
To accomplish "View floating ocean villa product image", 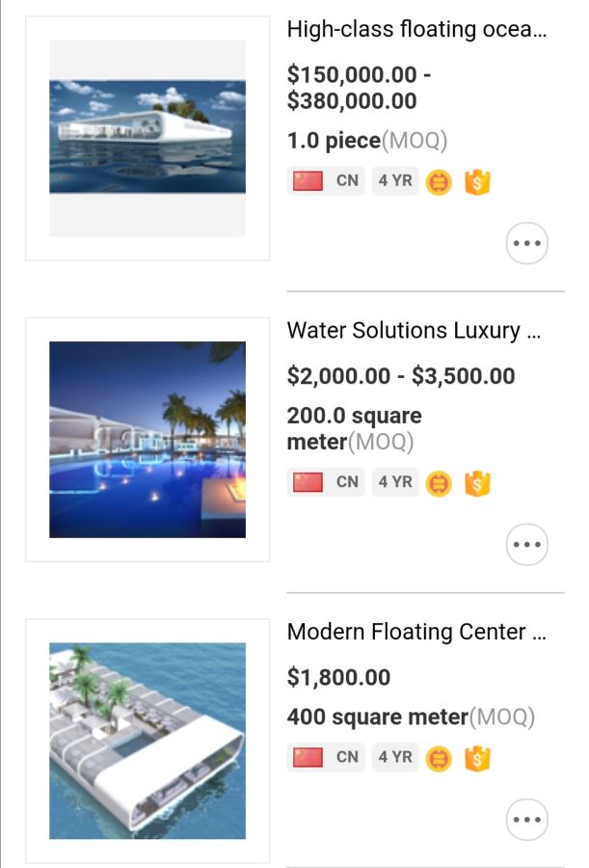I will pos(147,138).
